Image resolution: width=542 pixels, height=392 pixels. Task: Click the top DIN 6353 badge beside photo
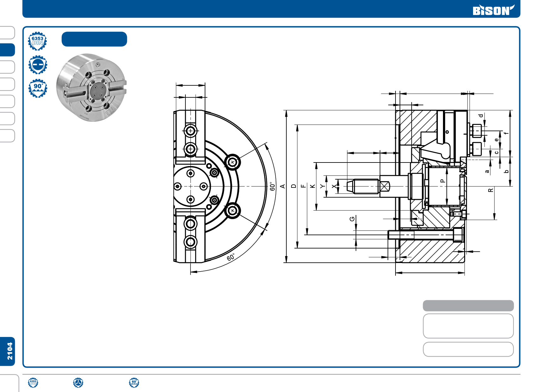tap(38, 41)
